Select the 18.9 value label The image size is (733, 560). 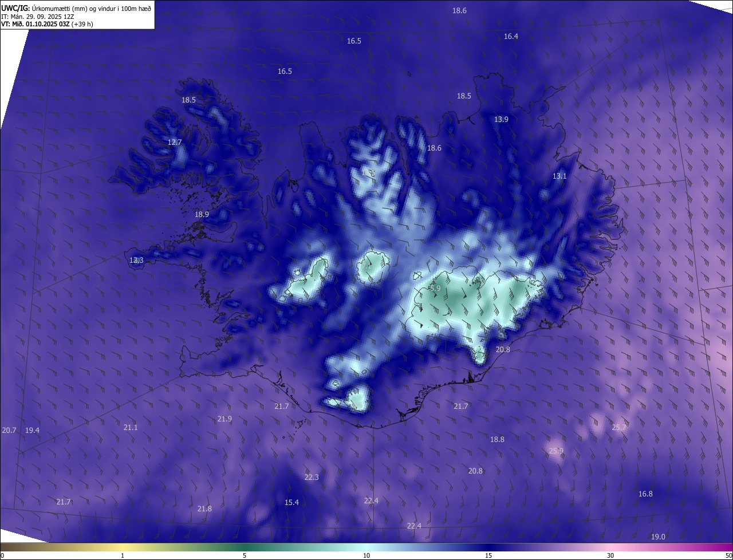click(x=202, y=214)
